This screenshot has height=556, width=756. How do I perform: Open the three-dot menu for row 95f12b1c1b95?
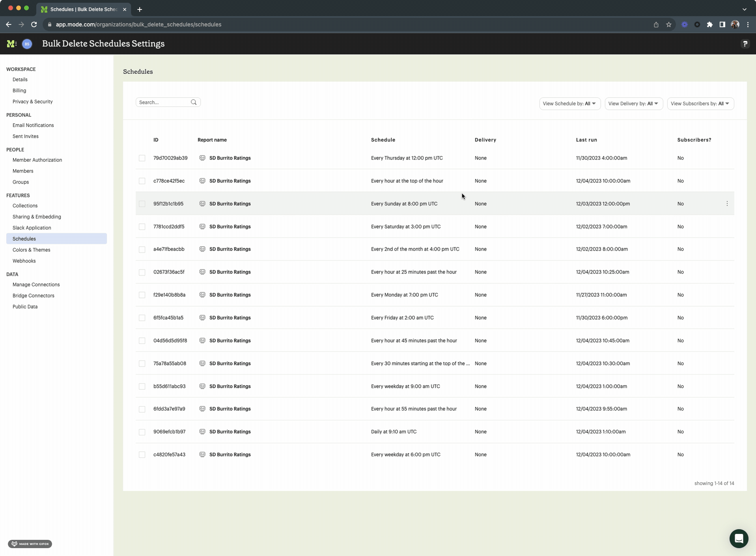click(x=727, y=204)
